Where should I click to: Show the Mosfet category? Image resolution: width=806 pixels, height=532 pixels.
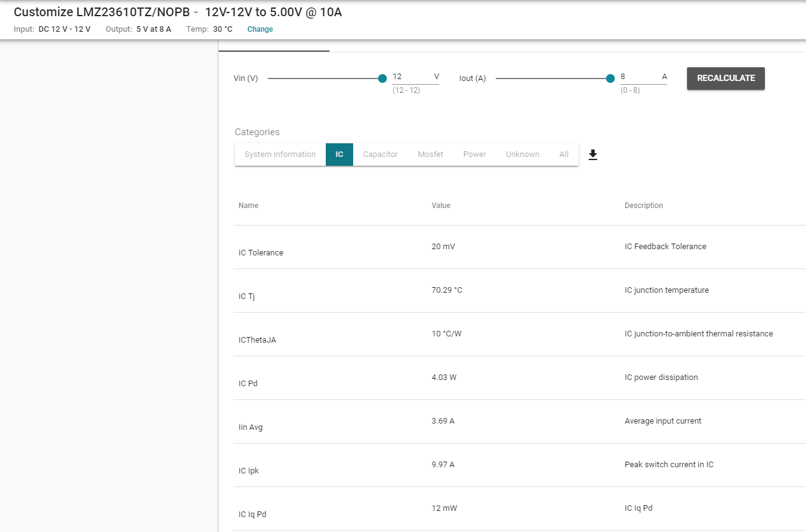coord(430,154)
